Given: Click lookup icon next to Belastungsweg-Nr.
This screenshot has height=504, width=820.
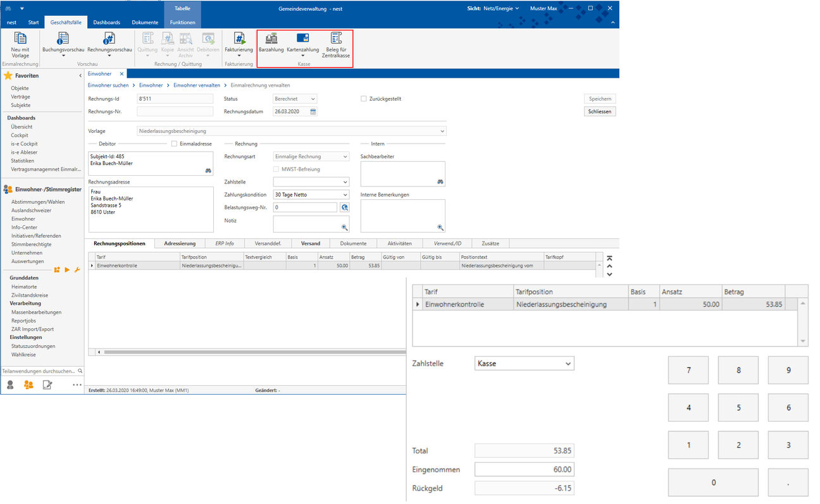Looking at the screenshot, I should pyautogui.click(x=344, y=207).
